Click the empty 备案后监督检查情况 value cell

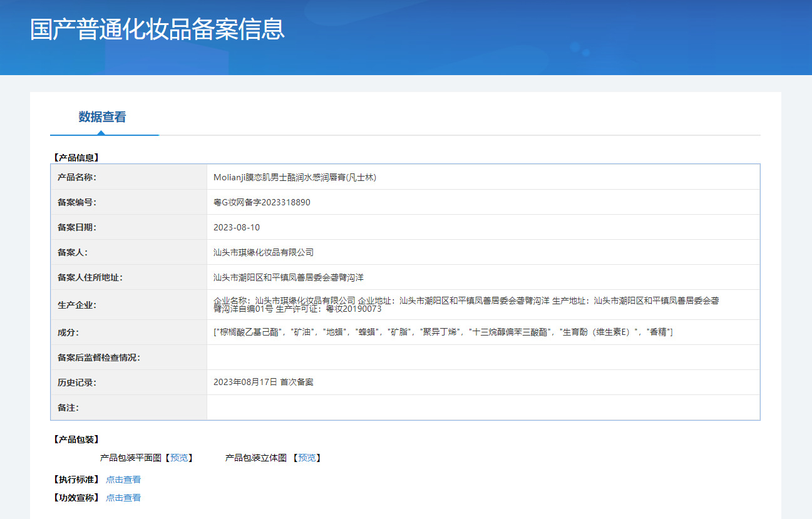point(483,357)
